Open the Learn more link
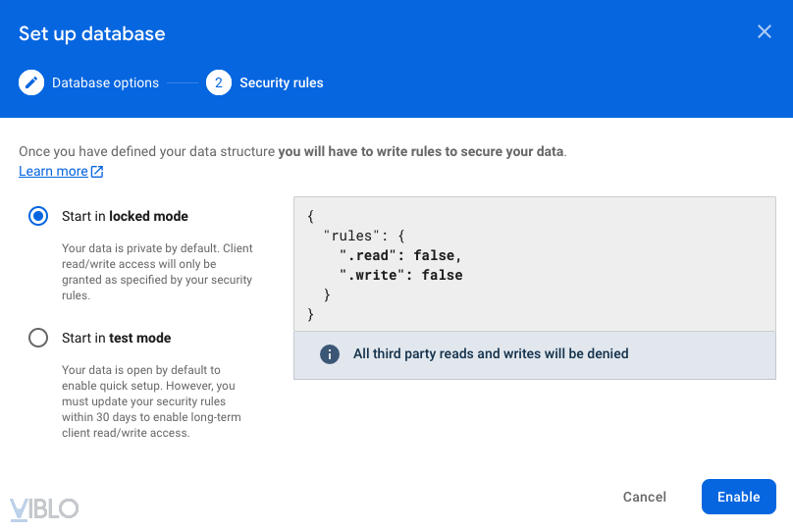 tap(53, 171)
